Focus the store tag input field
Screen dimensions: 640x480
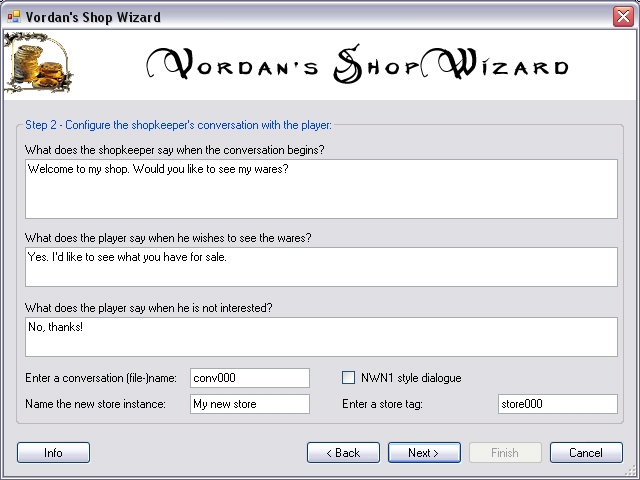click(557, 404)
